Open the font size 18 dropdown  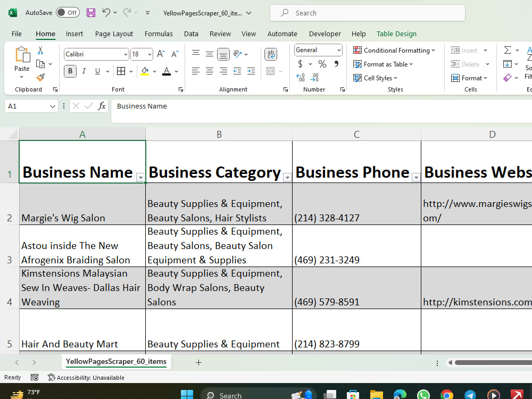click(x=149, y=54)
